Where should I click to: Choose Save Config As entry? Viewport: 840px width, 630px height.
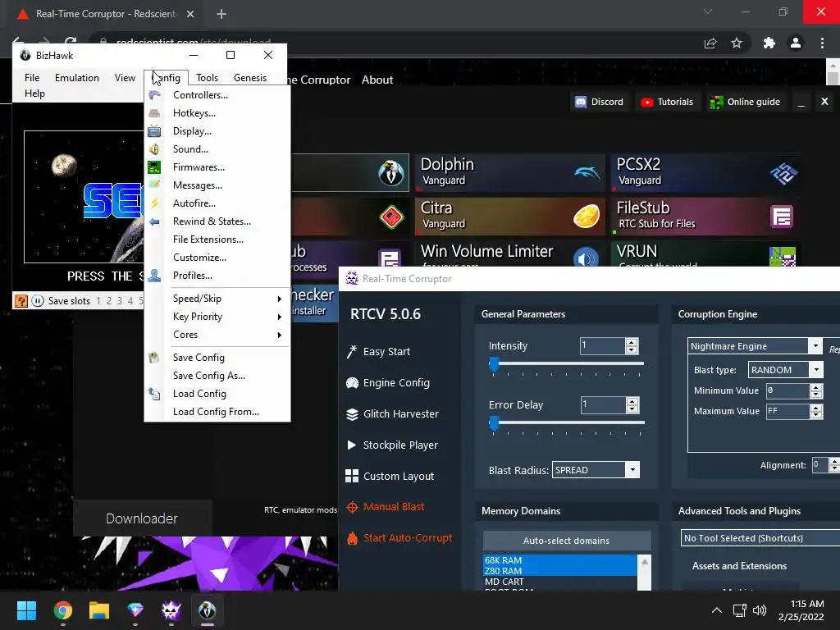pos(217,376)
